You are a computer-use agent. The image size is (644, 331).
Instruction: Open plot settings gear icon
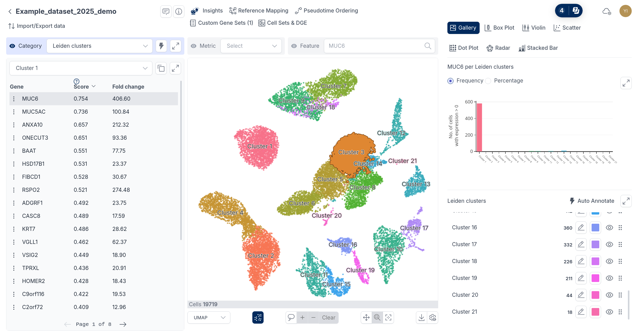point(433,317)
